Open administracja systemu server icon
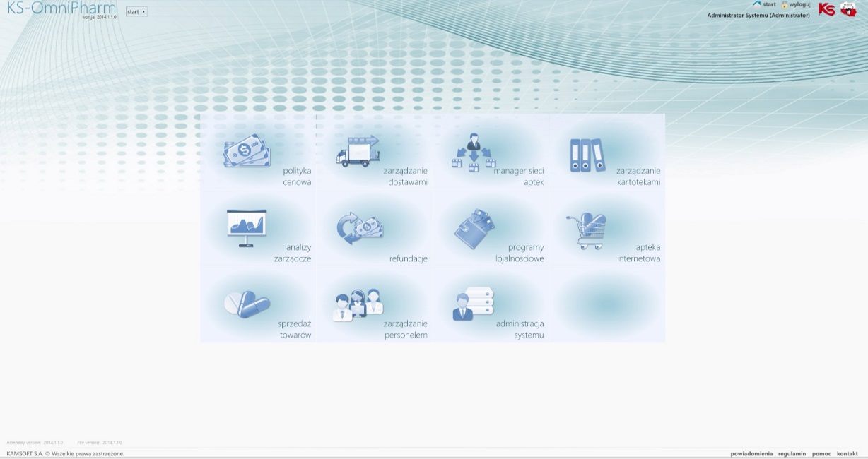The image size is (868, 459). tap(473, 304)
